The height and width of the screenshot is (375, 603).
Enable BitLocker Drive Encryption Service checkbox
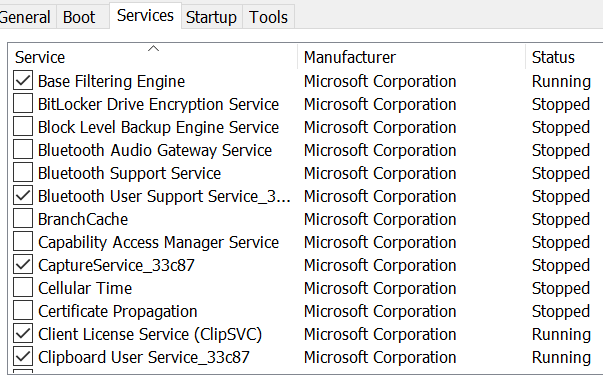point(23,104)
